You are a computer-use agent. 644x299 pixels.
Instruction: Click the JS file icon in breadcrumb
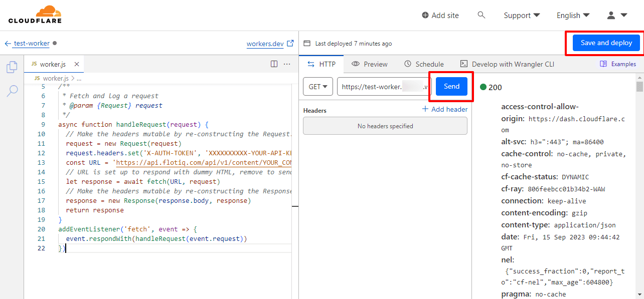click(37, 79)
